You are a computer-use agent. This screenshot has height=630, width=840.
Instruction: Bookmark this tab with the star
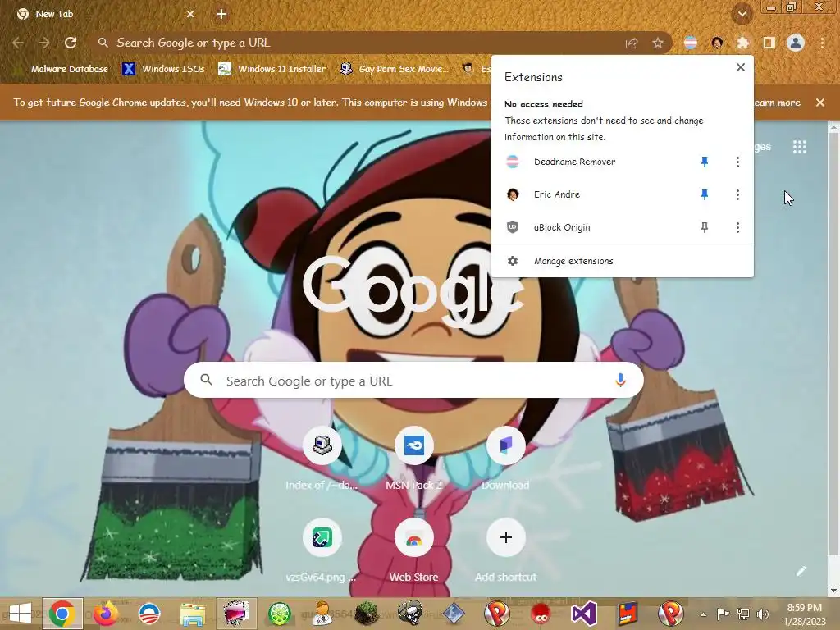658,43
